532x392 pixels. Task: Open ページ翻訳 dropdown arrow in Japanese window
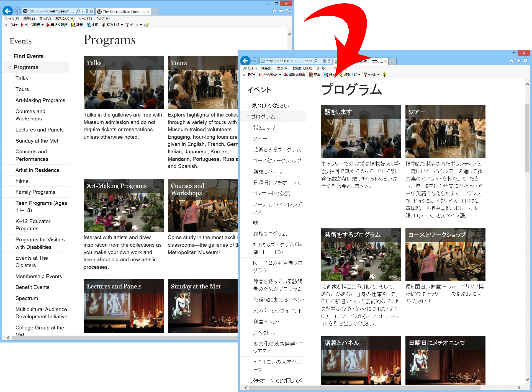[280, 75]
